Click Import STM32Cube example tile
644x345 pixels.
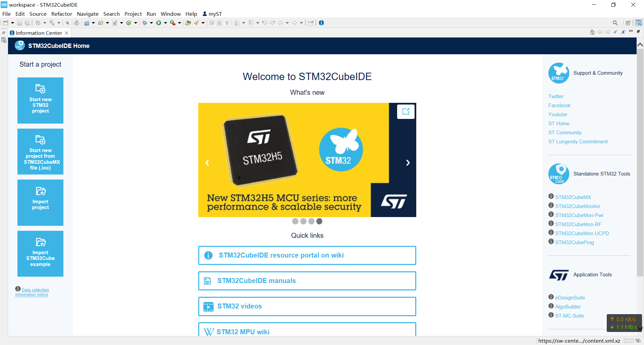40,254
